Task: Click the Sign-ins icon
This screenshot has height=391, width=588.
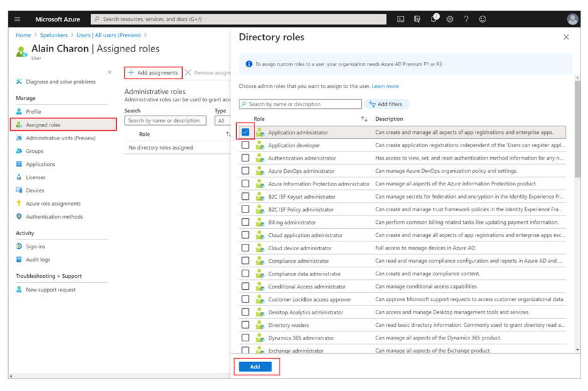Action: [x=19, y=246]
